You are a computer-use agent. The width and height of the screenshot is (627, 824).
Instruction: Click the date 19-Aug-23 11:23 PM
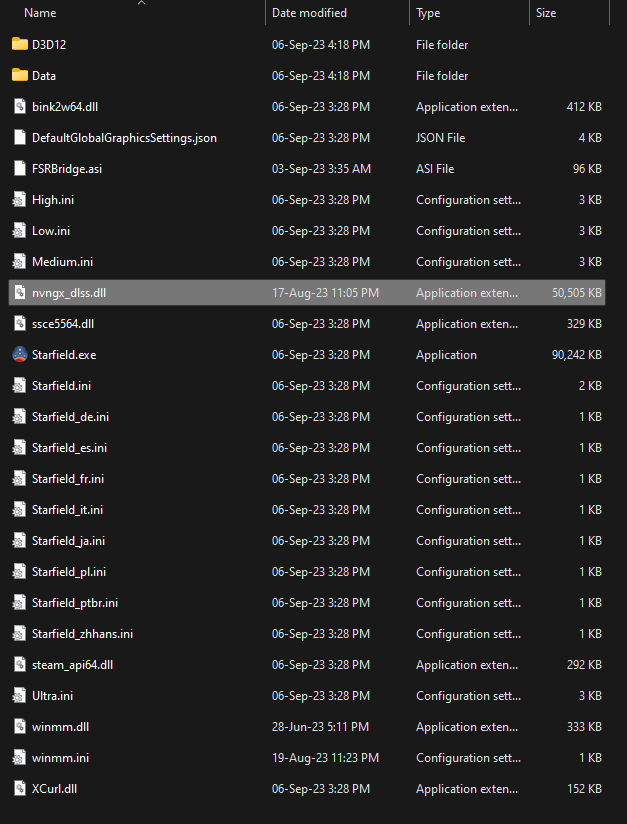325,758
